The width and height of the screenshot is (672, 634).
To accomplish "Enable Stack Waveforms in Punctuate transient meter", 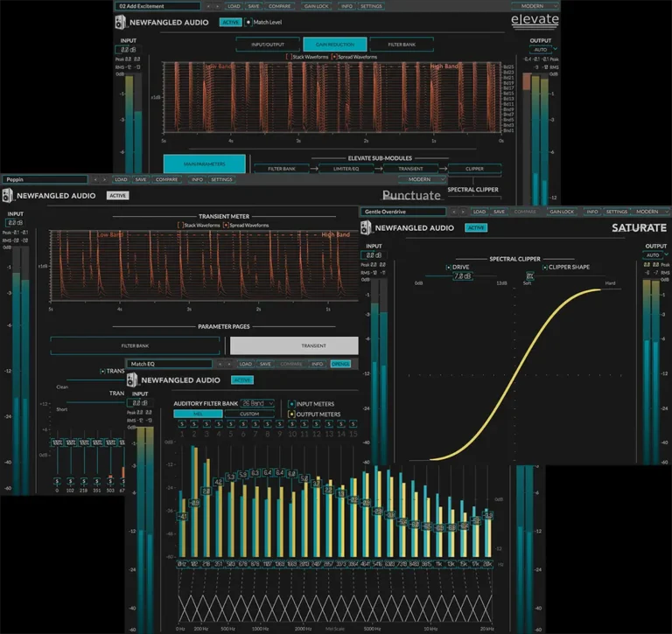I will 180,225.
